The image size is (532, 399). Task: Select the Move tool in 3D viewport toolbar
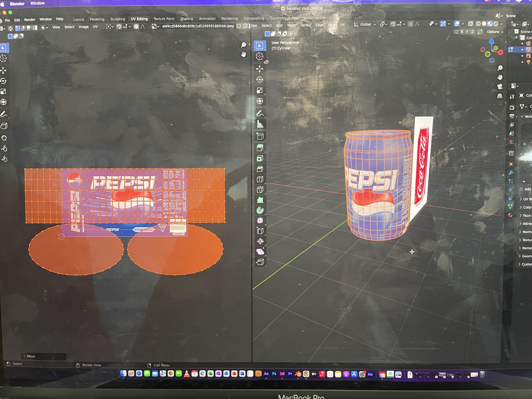pyautogui.click(x=260, y=69)
